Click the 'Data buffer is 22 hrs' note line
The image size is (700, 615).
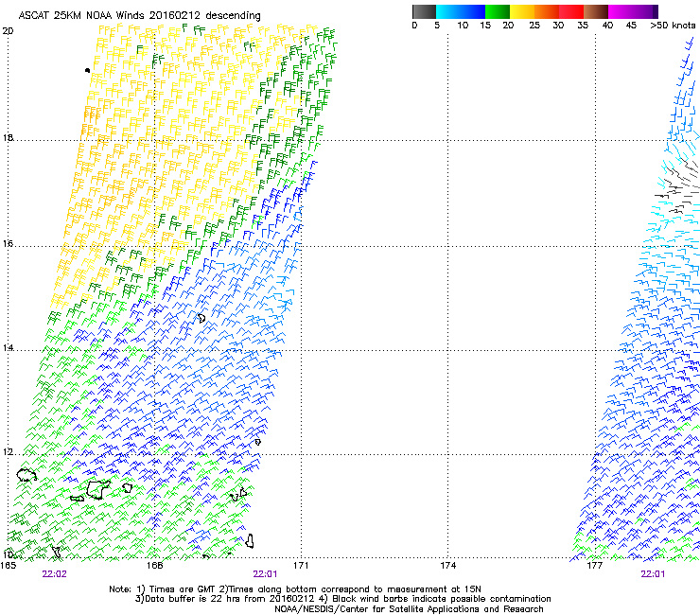coord(342,599)
